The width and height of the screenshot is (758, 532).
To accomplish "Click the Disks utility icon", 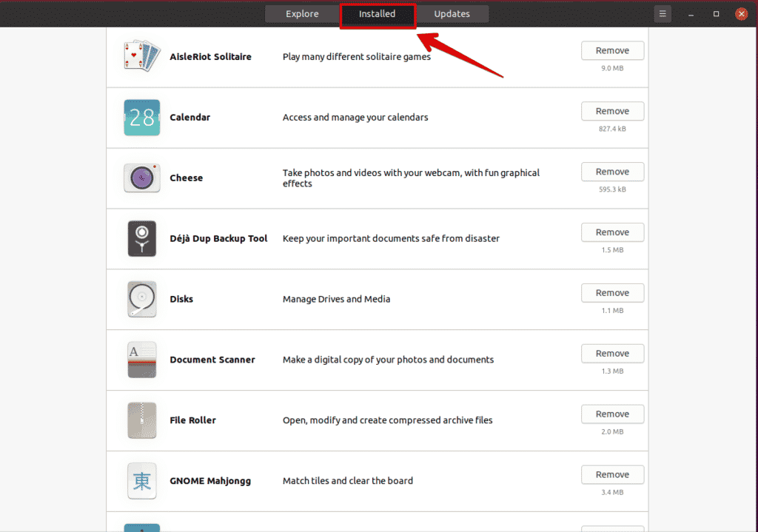I will click(141, 299).
